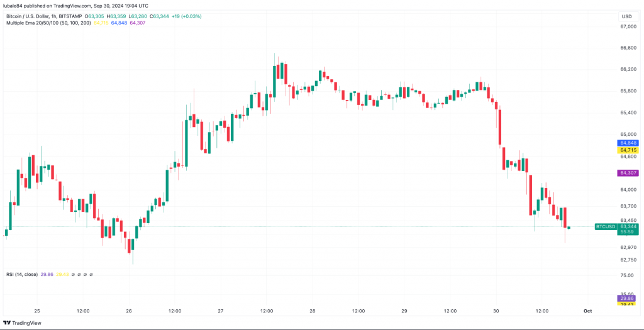
Task: Click the purple 64,307 EMA price label
Action: coord(628,173)
